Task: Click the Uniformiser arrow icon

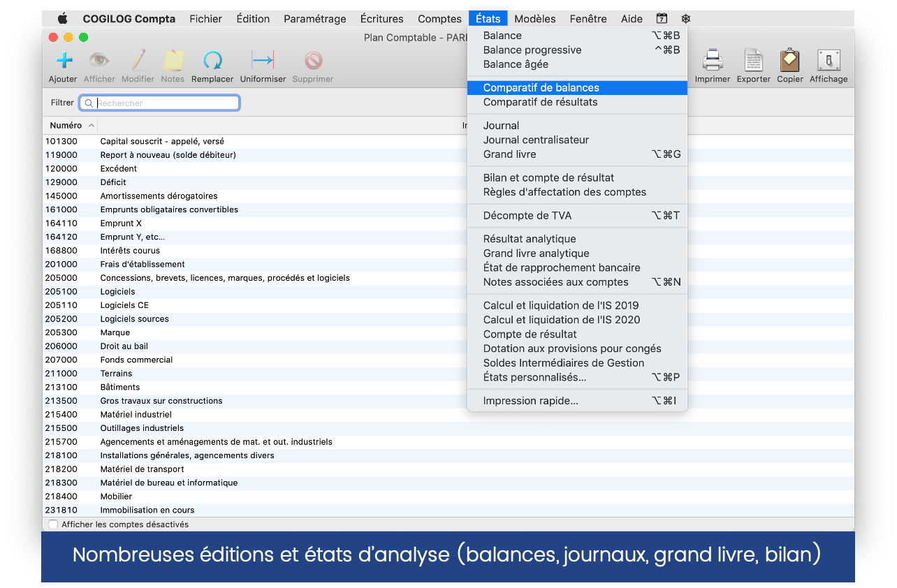Action: click(263, 61)
